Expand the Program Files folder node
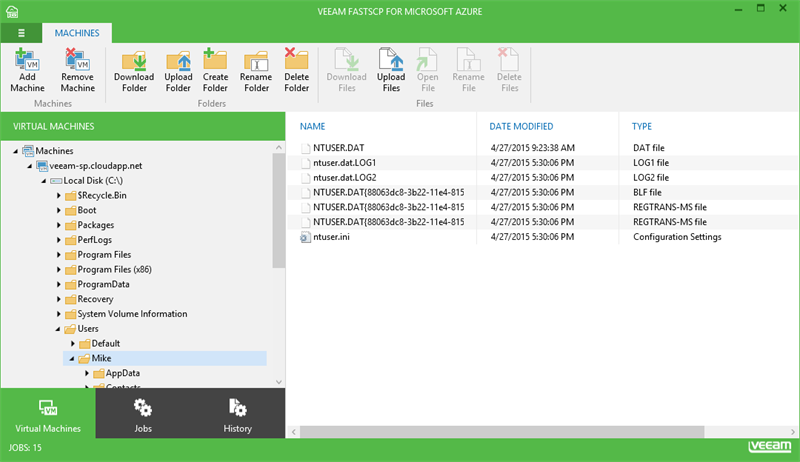Image resolution: width=800 pixels, height=462 pixels. (59, 255)
